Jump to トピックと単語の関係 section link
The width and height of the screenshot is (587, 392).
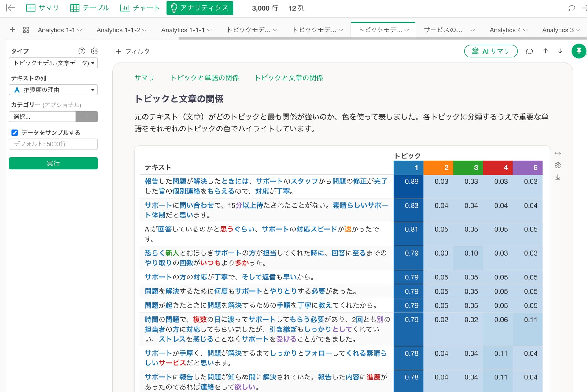click(204, 78)
